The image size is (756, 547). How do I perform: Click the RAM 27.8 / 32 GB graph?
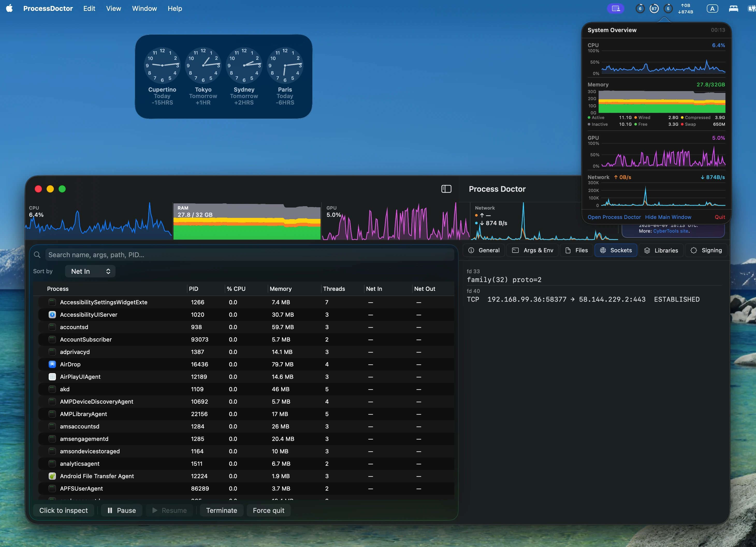coord(247,221)
